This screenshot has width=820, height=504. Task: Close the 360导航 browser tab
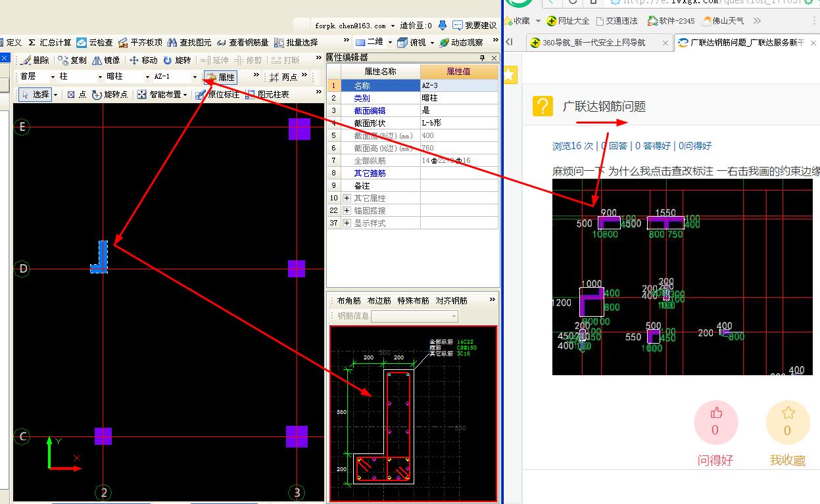[x=665, y=43]
